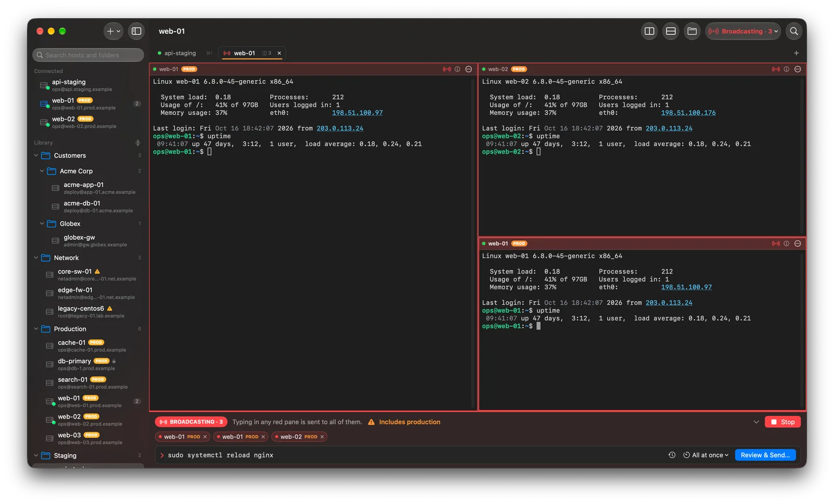This screenshot has width=834, height=504.
Task: Close the web-01 tab
Action: [x=279, y=53]
